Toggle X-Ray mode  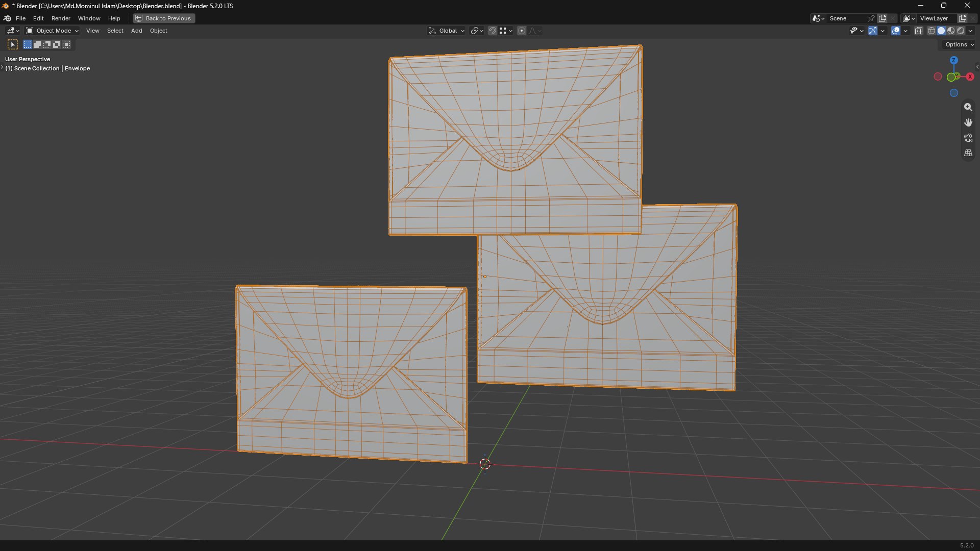coord(918,31)
